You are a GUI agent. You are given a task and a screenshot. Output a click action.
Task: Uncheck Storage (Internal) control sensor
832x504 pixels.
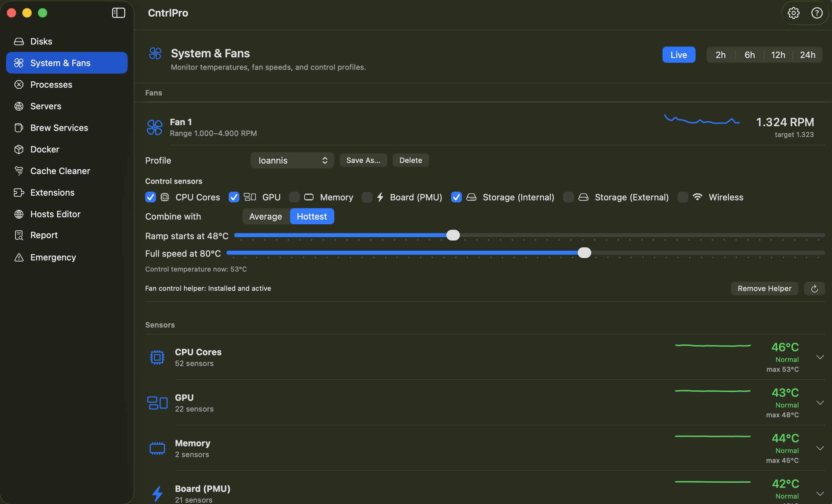coord(457,197)
